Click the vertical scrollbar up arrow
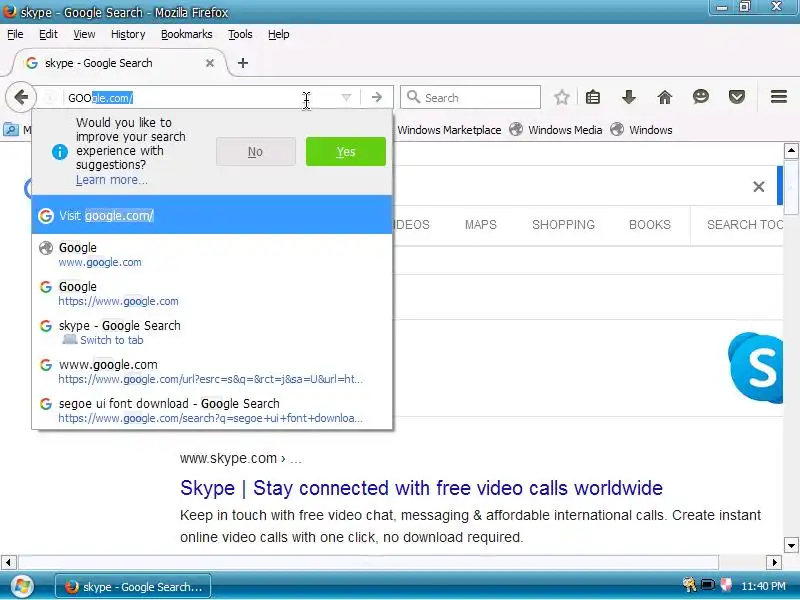The height and width of the screenshot is (600, 800). pos(791,151)
